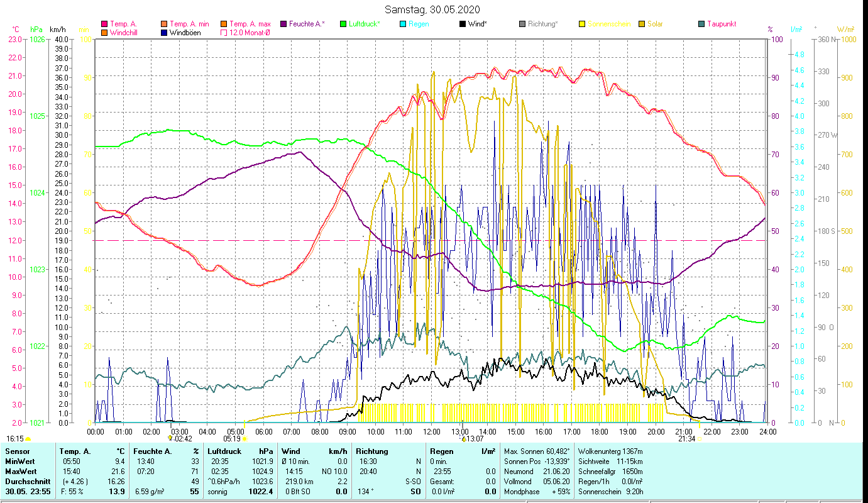Click the 'Max. Sonnen 60,482°' entry
Viewport: 868px width, 503px height.
pyautogui.click(x=537, y=451)
